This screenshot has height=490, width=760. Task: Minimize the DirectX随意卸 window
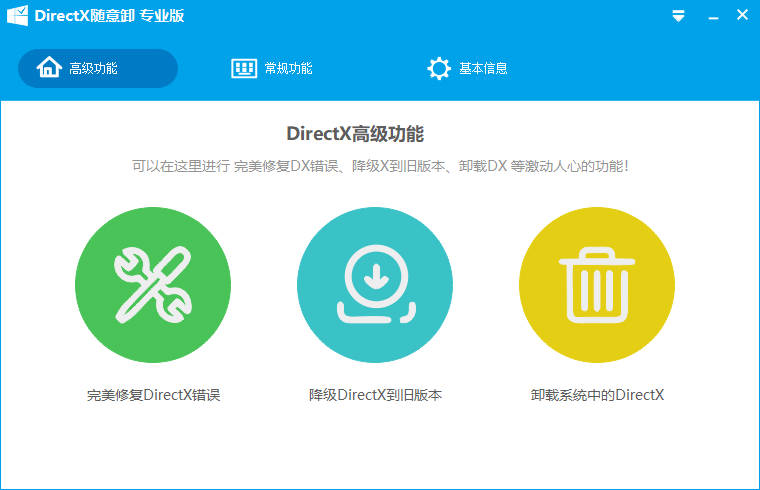coord(713,16)
